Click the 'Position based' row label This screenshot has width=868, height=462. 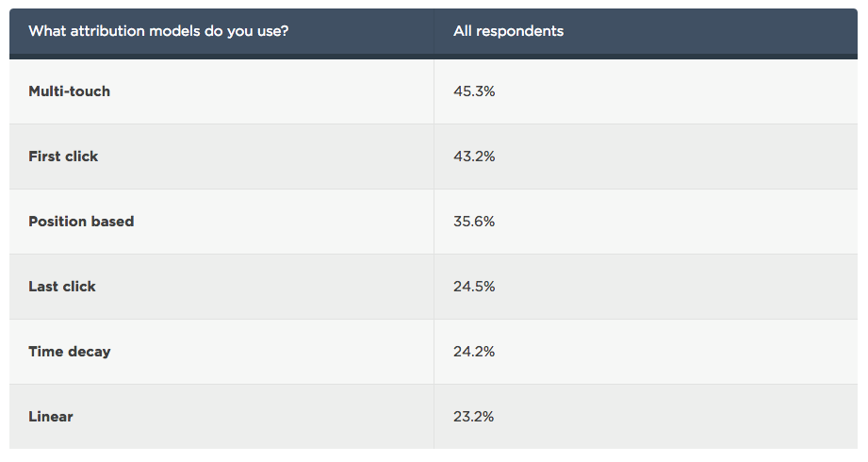(x=81, y=222)
